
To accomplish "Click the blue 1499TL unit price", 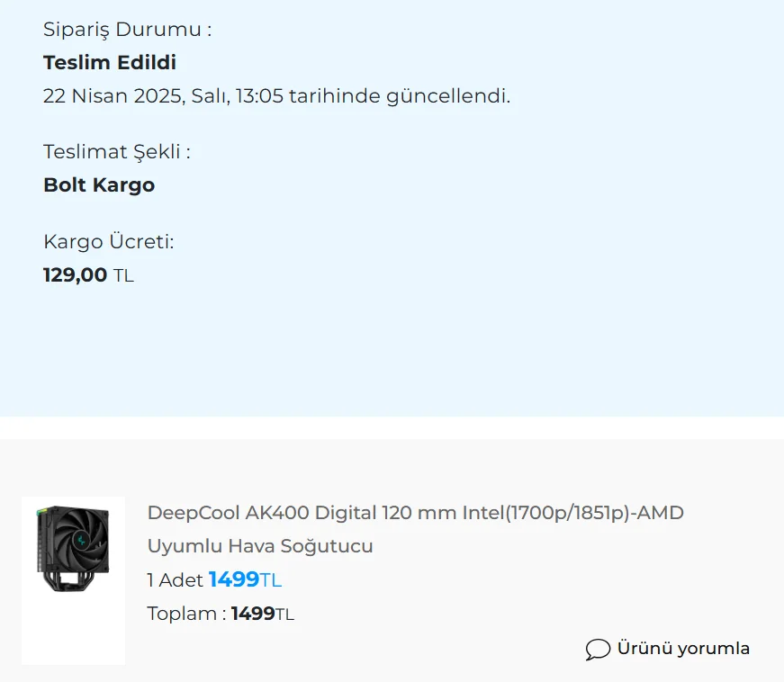I will (x=245, y=580).
